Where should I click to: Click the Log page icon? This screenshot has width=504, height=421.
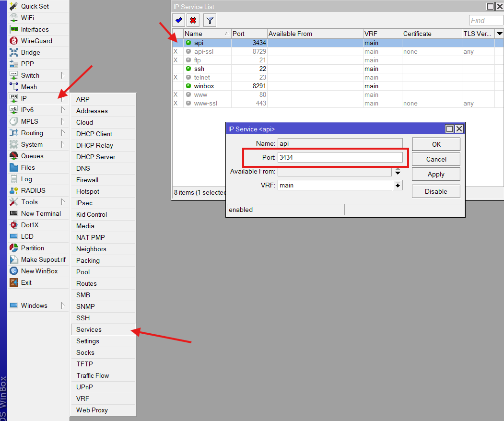[x=14, y=179]
